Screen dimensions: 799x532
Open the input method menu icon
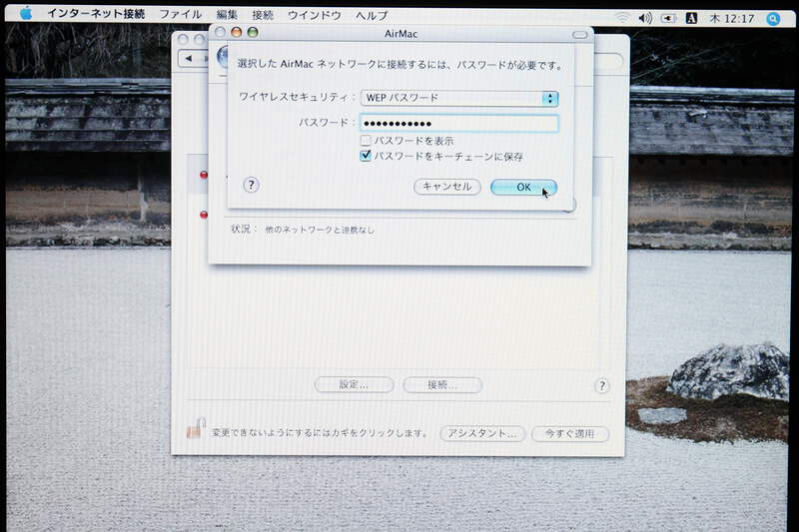tap(691, 18)
